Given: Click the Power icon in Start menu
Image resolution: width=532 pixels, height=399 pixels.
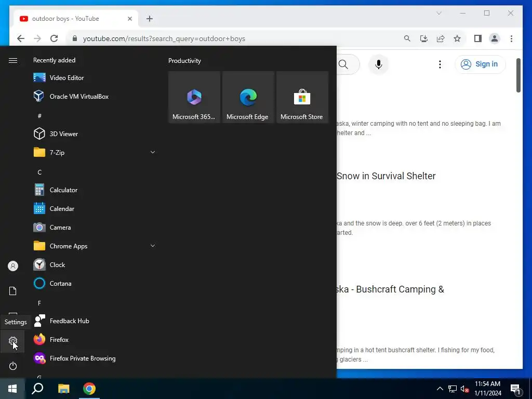Looking at the screenshot, I should tap(13, 366).
